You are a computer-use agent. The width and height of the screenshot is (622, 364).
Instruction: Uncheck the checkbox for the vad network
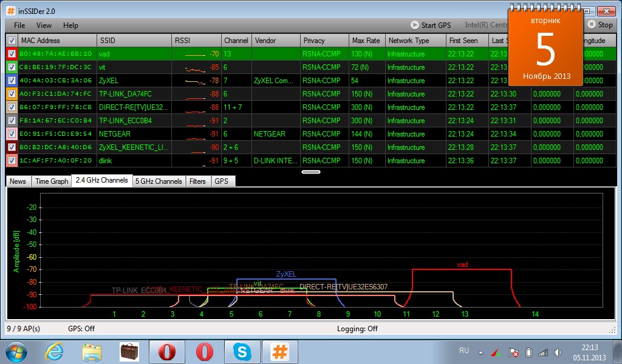12,54
